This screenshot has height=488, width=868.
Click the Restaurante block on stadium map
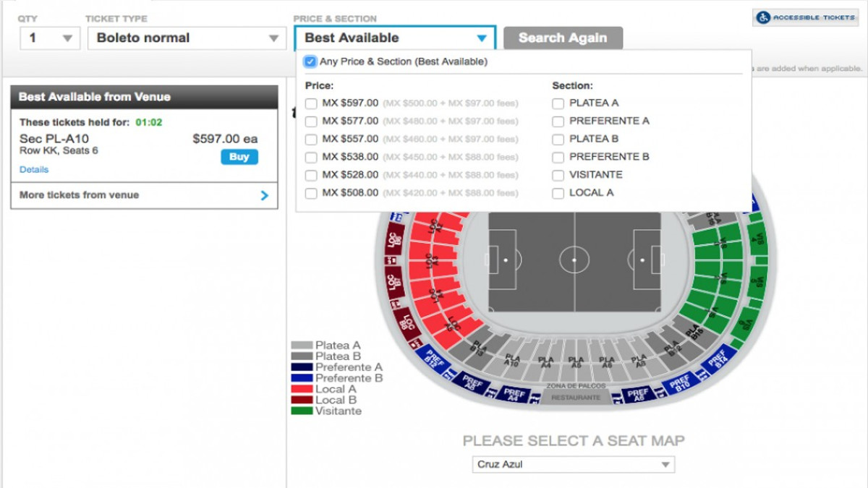[x=576, y=398]
